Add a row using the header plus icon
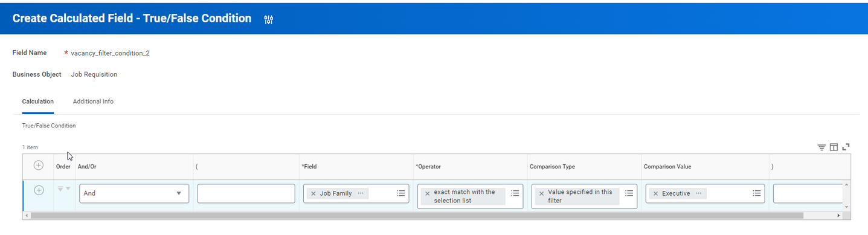This screenshot has width=868, height=235. [x=38, y=166]
